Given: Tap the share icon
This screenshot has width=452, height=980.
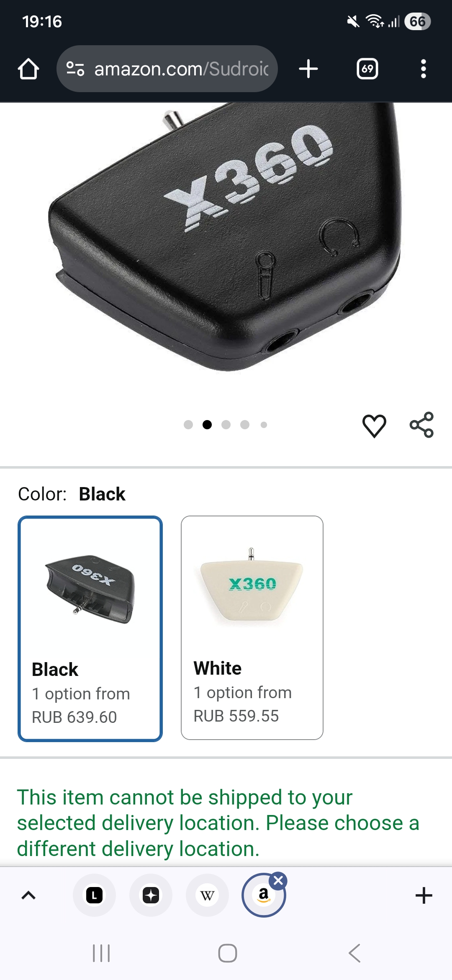Looking at the screenshot, I should tap(421, 425).
